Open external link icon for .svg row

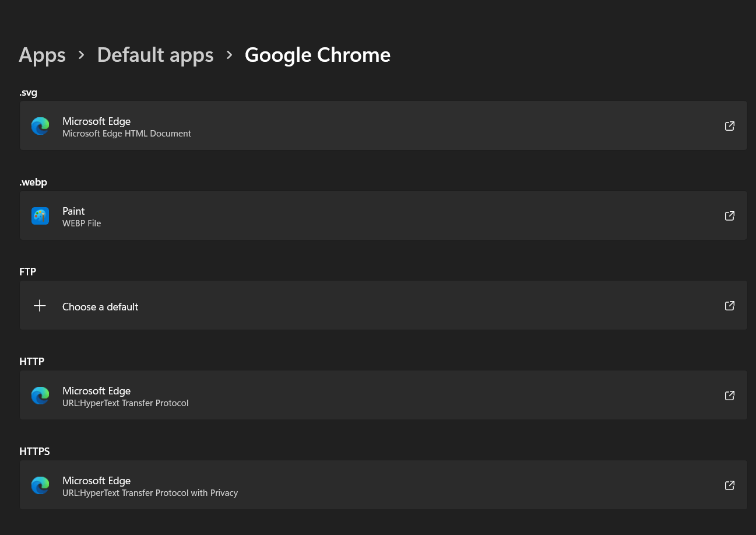point(729,126)
